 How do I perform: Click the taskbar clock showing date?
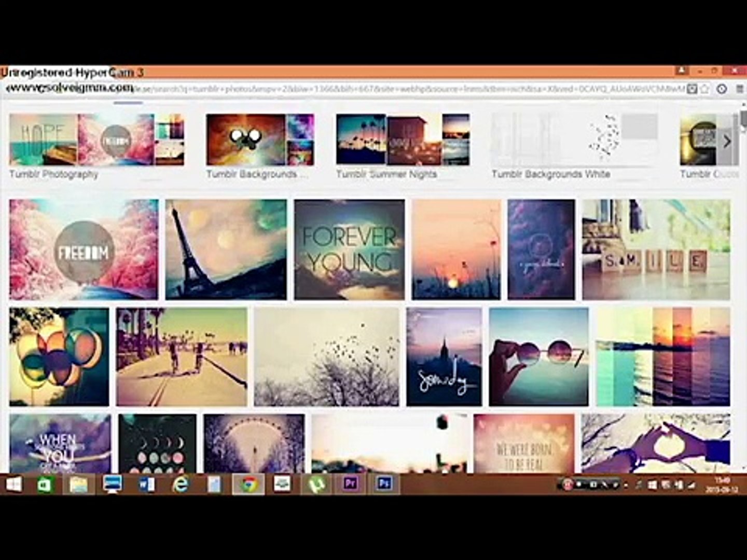(x=722, y=485)
